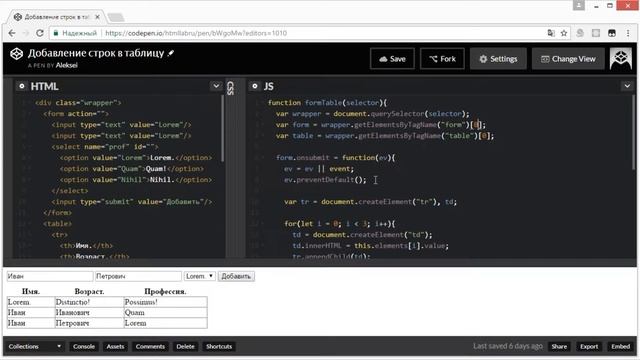Expand the HTML editor dropdown chevron
Viewport: 640px width, 360px height.
click(x=216, y=86)
